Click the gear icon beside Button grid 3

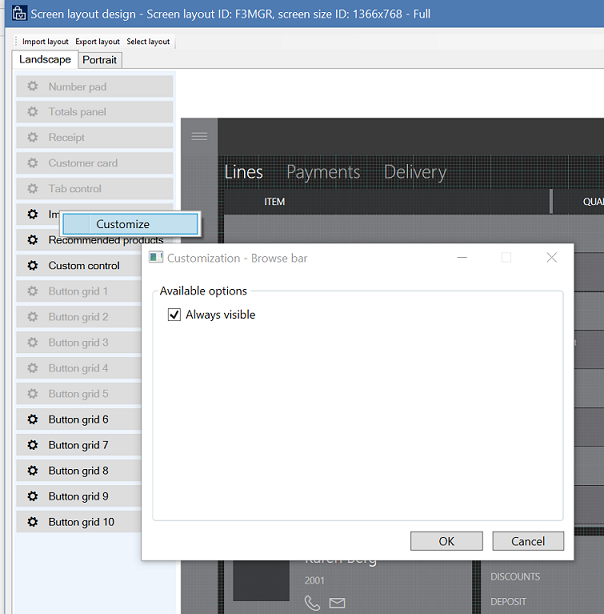point(33,342)
